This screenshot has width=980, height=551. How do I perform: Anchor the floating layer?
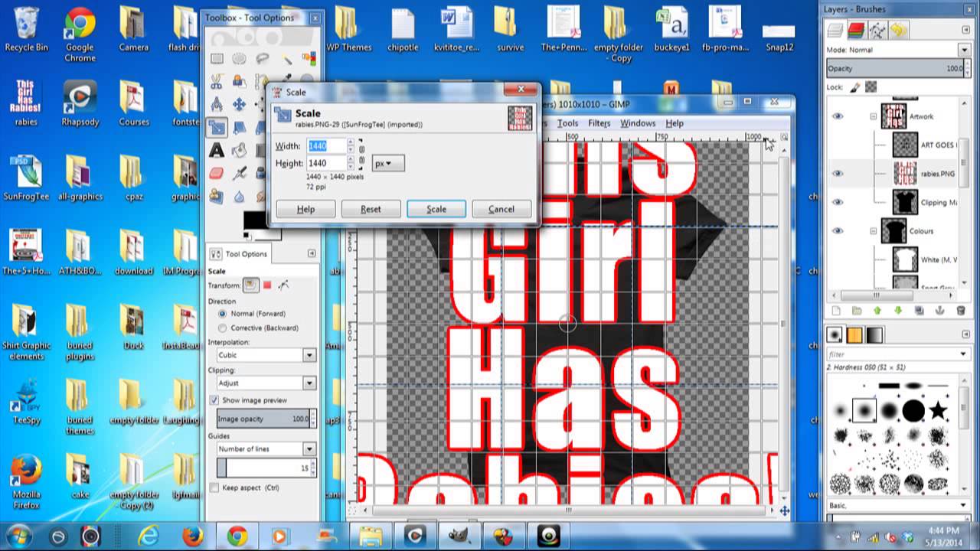pyautogui.click(x=939, y=311)
